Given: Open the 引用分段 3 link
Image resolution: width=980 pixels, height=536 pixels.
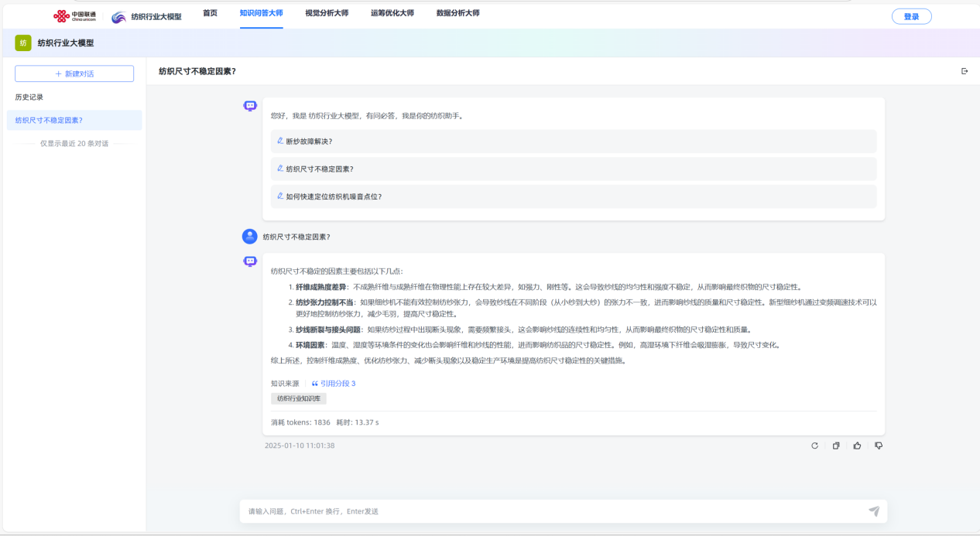Looking at the screenshot, I should coord(334,384).
